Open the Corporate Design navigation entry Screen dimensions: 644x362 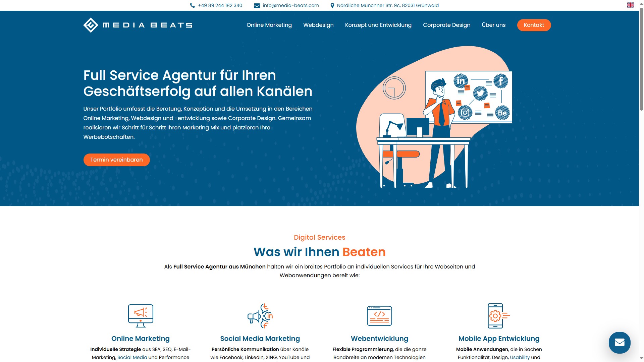point(446,25)
